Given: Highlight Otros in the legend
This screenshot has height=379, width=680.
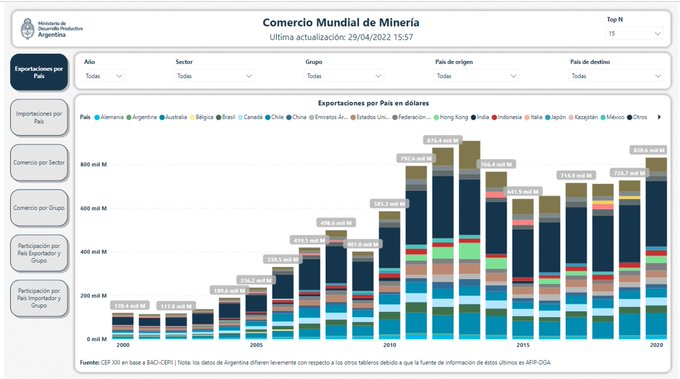Looking at the screenshot, I should (637, 117).
